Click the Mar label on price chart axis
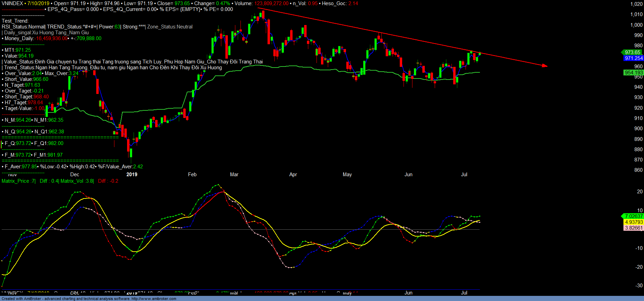 coord(234,174)
